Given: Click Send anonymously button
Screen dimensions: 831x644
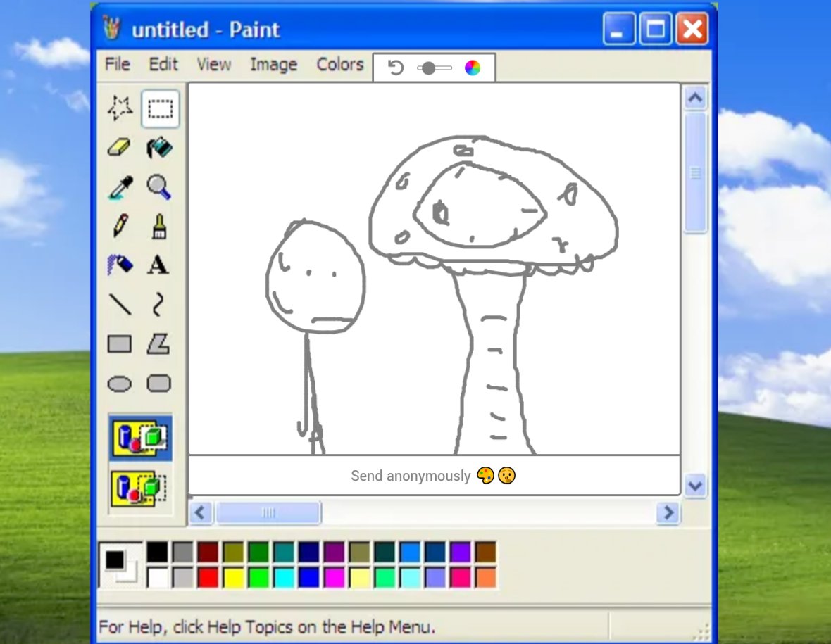Looking at the screenshot, I should [x=433, y=476].
